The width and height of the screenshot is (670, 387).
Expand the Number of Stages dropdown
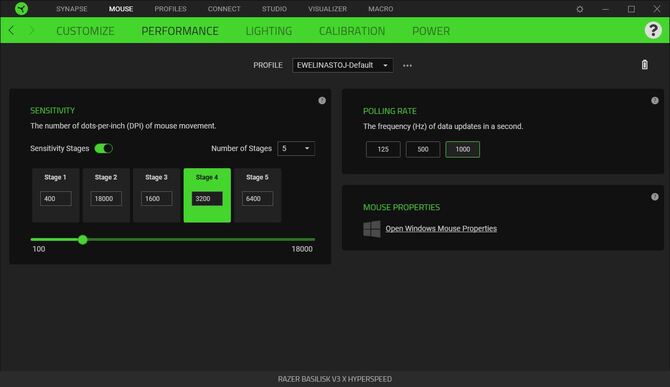[296, 148]
